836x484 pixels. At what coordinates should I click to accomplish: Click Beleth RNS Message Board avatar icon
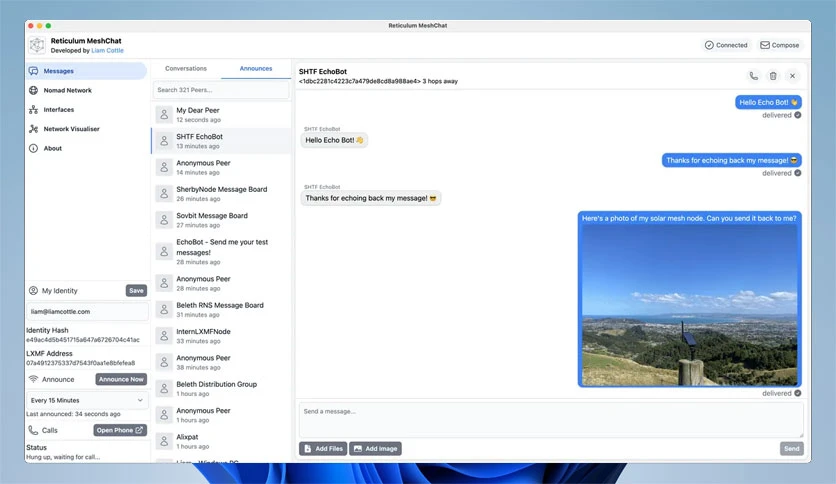[x=164, y=310]
